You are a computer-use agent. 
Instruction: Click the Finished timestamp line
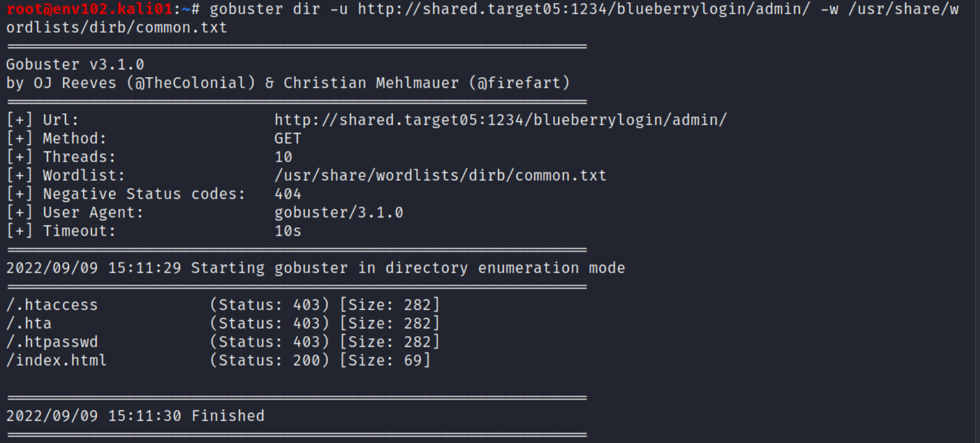pyautogui.click(x=135, y=416)
